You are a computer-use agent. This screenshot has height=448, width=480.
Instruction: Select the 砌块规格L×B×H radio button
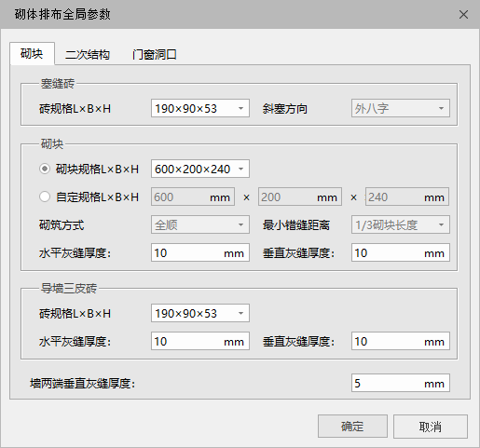(x=45, y=169)
